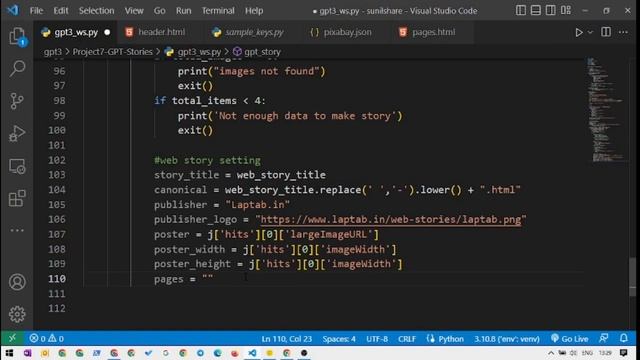Select gpt3_ws.py in breadcrumb

pyautogui.click(x=199, y=52)
